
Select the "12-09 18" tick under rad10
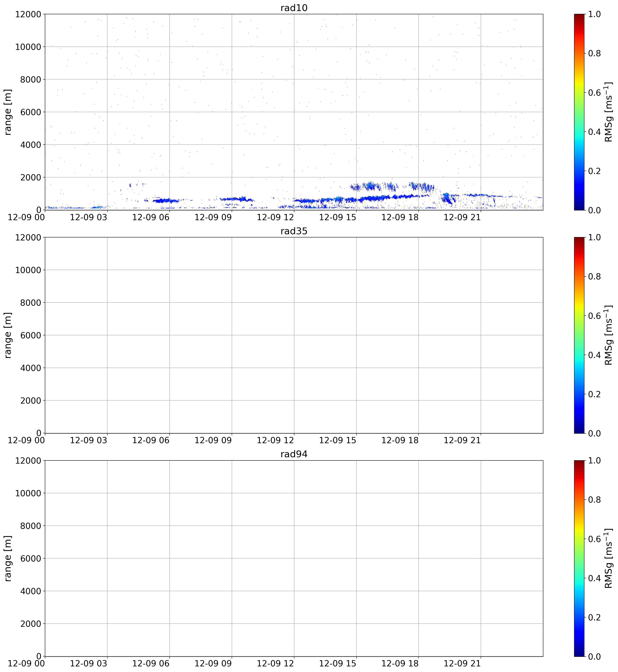click(x=400, y=217)
